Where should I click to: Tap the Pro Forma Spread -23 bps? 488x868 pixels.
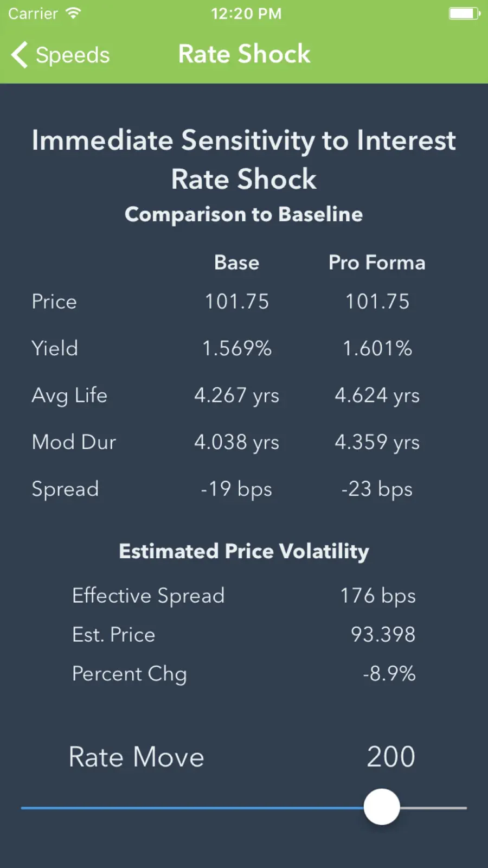tap(377, 489)
